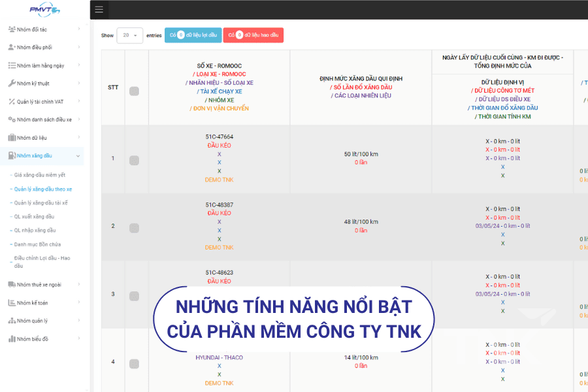Expand Nhóm dữ liệu chevron

point(79,137)
